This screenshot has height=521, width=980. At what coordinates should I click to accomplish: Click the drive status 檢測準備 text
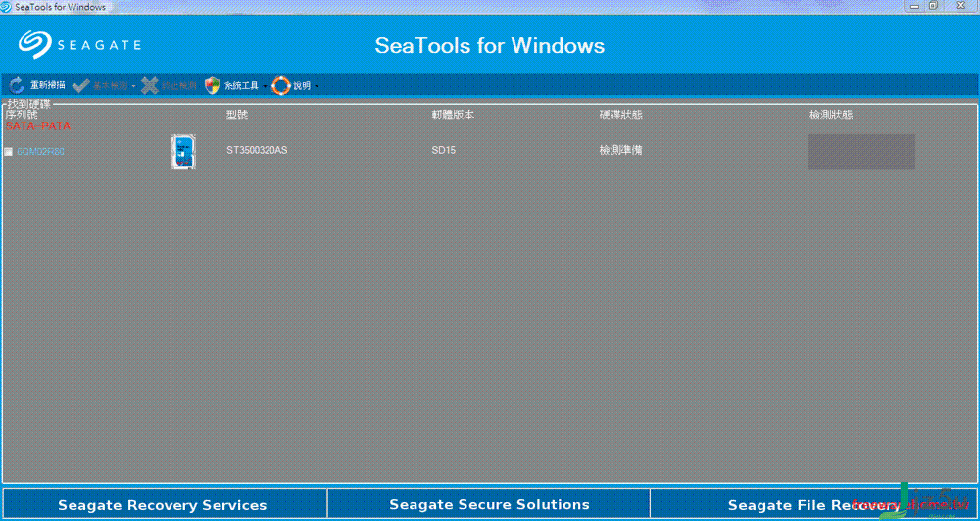(x=620, y=151)
